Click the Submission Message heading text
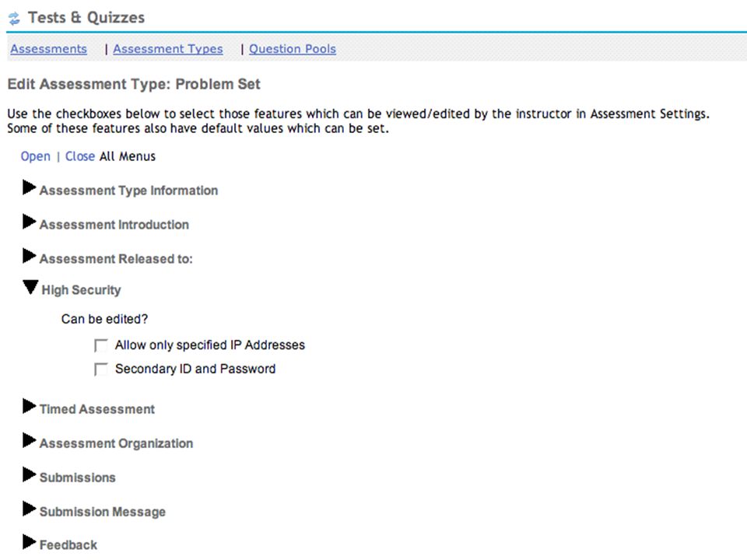This screenshot has height=560, width=747. click(x=103, y=512)
